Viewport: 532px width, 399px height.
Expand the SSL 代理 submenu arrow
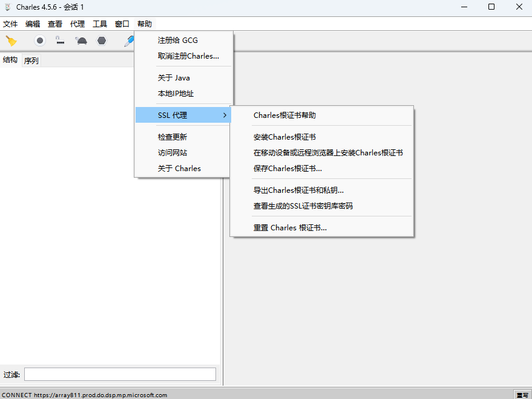pos(225,115)
